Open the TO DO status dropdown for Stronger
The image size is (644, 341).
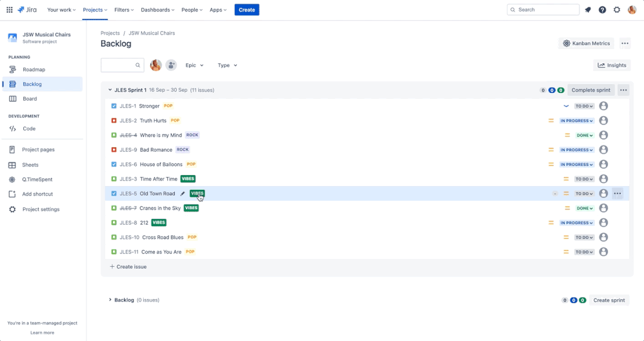(584, 106)
